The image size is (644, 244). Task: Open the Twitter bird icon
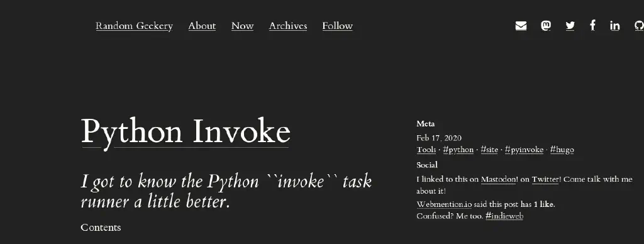(570, 26)
